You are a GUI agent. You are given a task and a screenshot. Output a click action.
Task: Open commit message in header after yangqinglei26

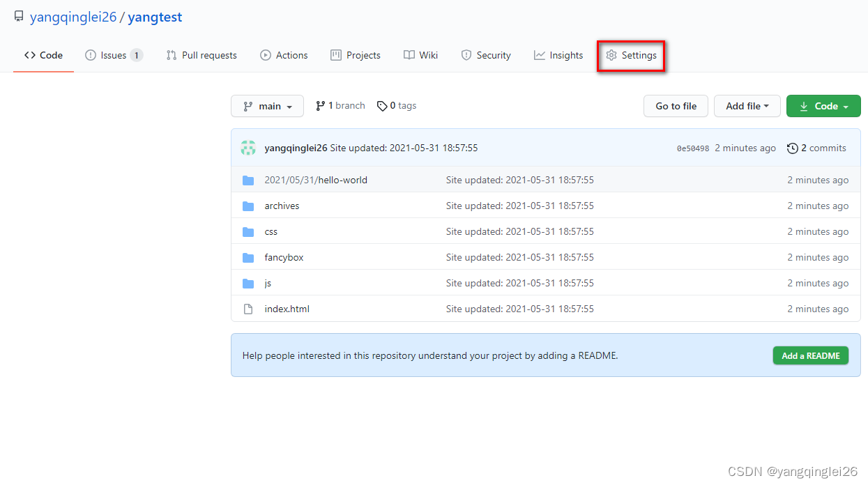[404, 148]
